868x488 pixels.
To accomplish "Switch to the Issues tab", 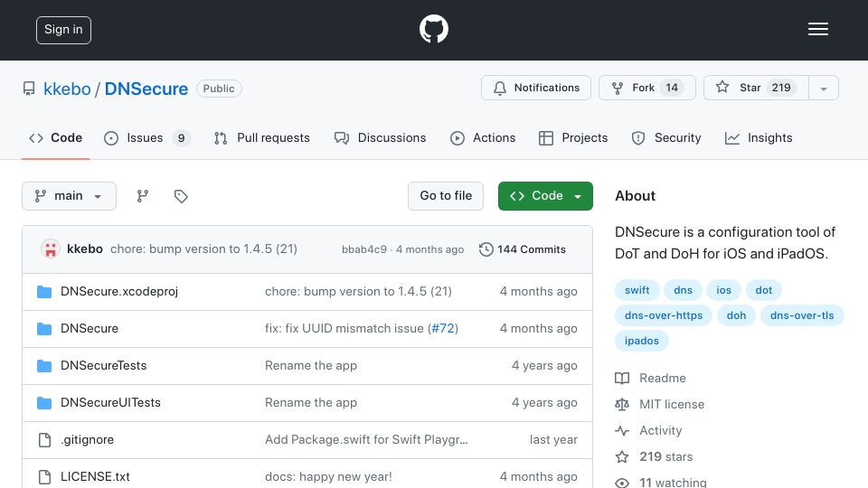I will pos(146,137).
